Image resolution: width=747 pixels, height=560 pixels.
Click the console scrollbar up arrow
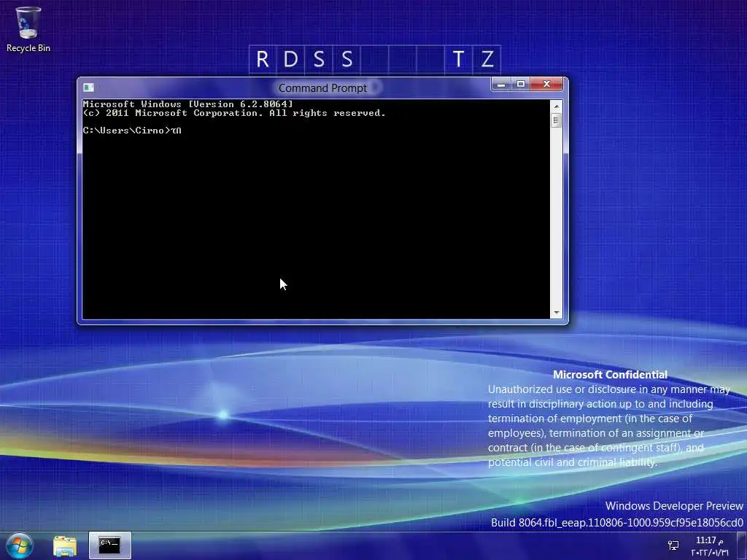coord(556,106)
